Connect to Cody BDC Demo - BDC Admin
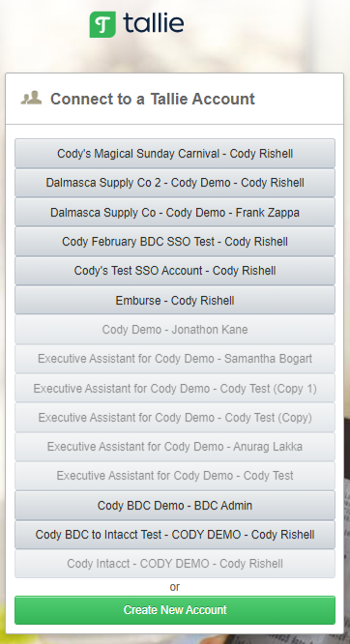 (175, 505)
